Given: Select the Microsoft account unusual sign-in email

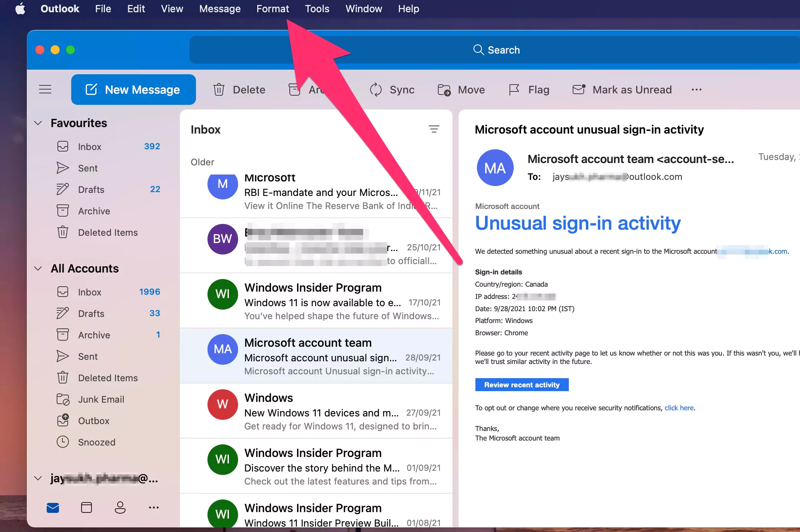Looking at the screenshot, I should pyautogui.click(x=316, y=356).
